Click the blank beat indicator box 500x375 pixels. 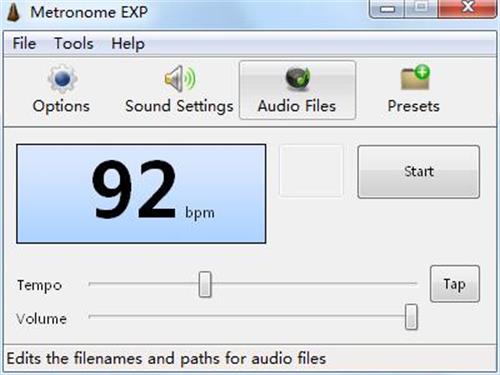[311, 171]
